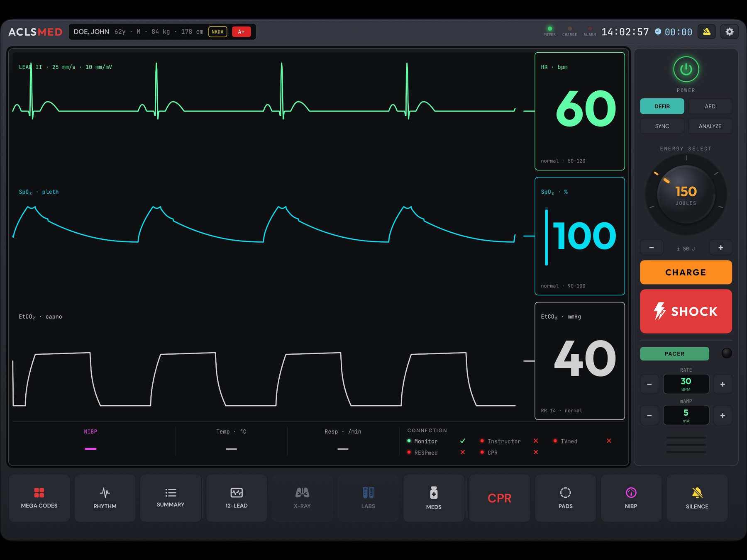The image size is (747, 560).
Task: Open the Labs results
Action: click(368, 498)
